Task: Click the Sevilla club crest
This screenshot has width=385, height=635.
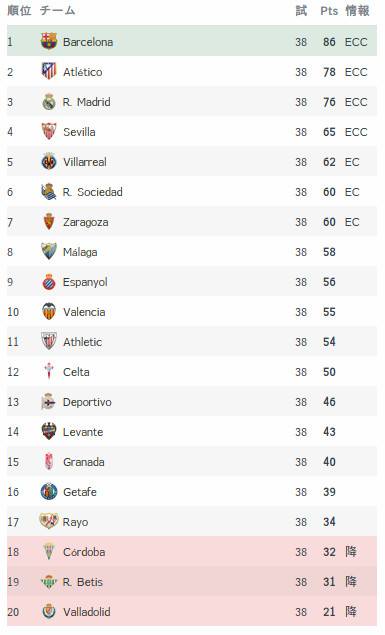Action: pyautogui.click(x=49, y=132)
